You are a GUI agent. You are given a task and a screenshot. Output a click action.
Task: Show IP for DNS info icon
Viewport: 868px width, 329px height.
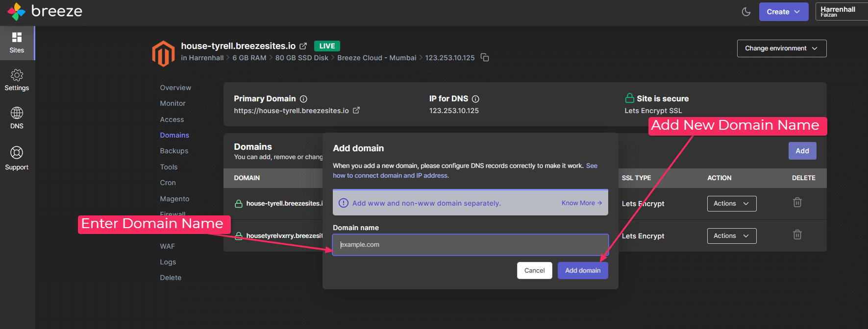[475, 99]
